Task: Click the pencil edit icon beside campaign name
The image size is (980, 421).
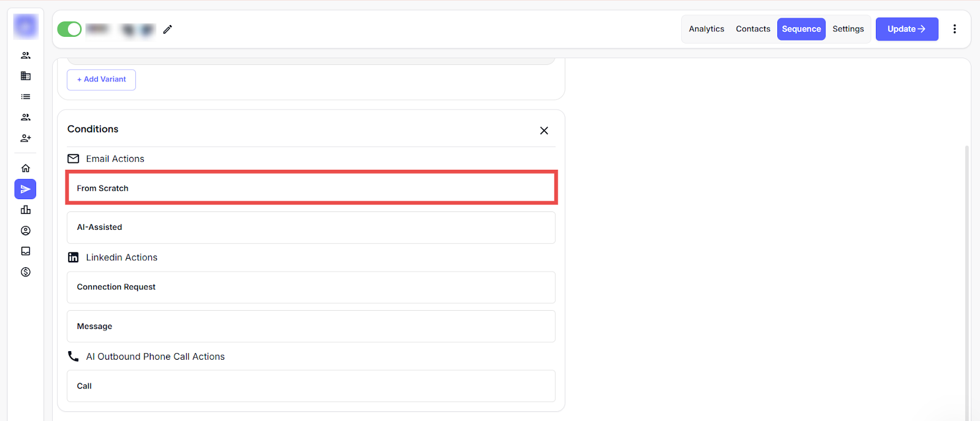Action: click(167, 29)
